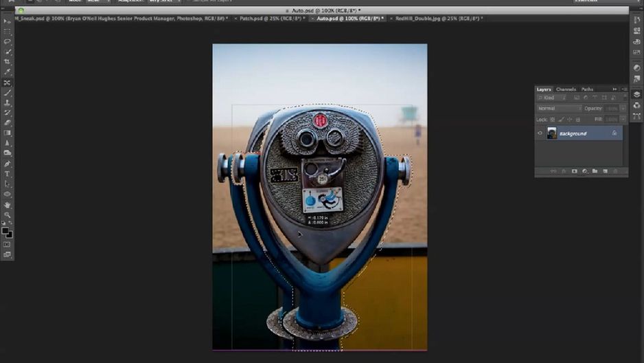Viewport: 644px width, 363px height.
Task: Toggle lock position
Action: tap(569, 120)
